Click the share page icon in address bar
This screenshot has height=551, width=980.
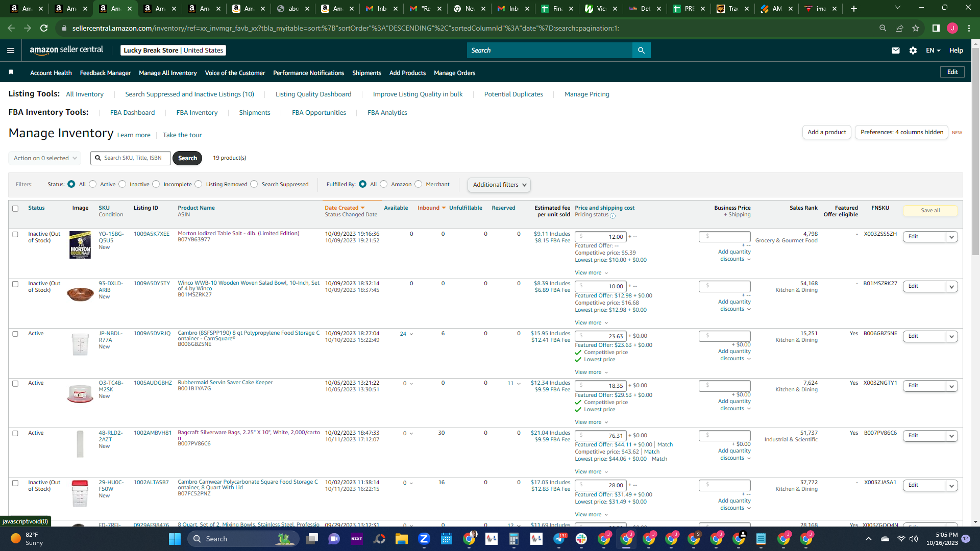point(899,28)
